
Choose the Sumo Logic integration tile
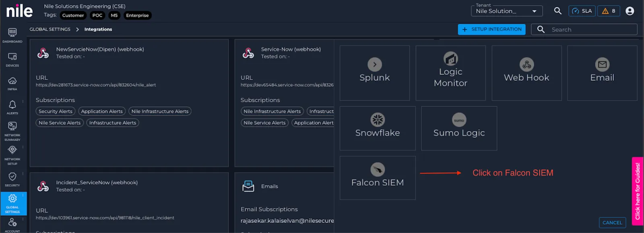[459, 128]
